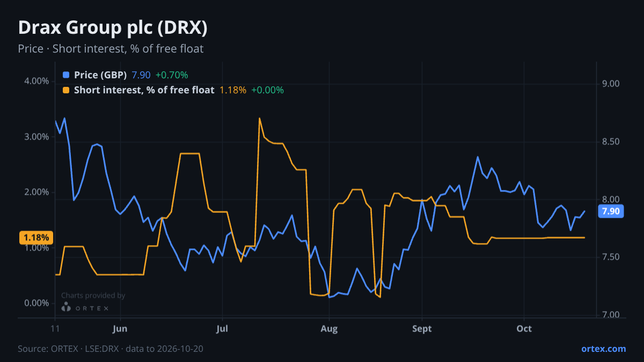Click the +0.00% short interest change
The height and width of the screenshot is (362, 644).
tap(267, 90)
